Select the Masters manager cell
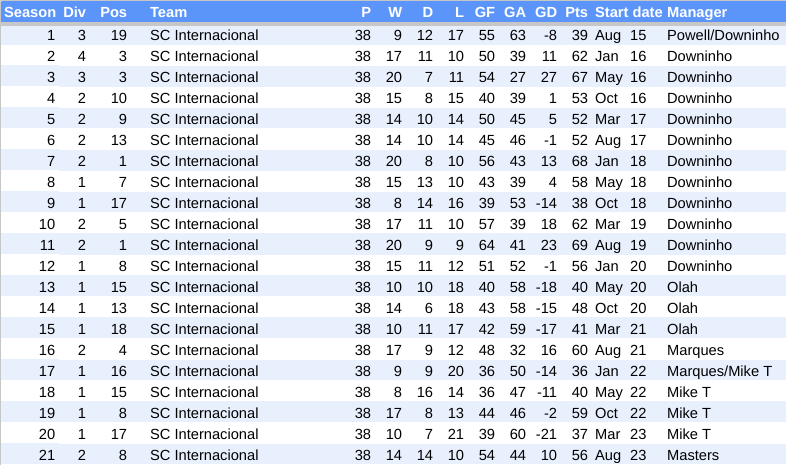Screen dimensions: 786x465 pyautogui.click(x=692, y=455)
